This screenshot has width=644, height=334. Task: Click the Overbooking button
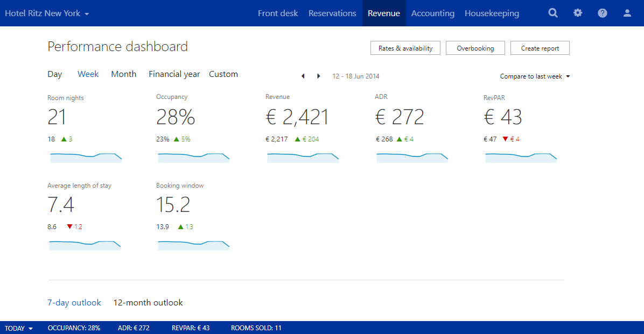(475, 48)
